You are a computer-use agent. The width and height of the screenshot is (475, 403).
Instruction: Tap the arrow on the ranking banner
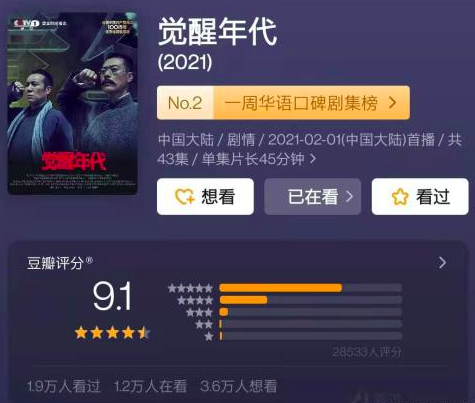point(393,103)
